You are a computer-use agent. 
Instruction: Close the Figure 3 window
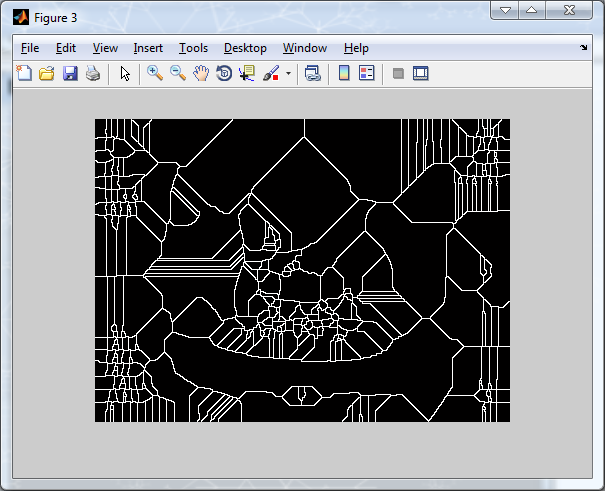click(569, 10)
